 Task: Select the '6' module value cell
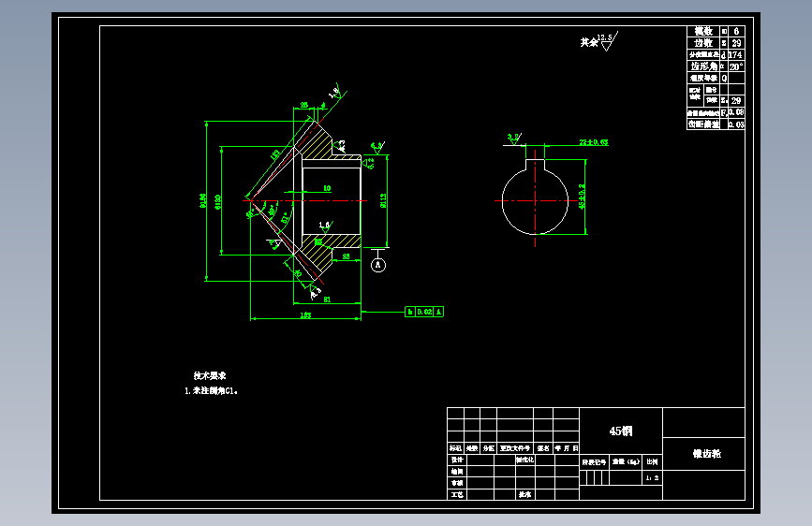click(736, 31)
